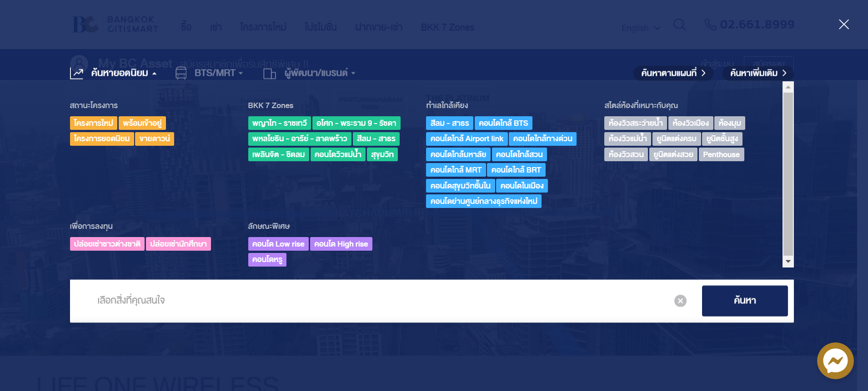The width and height of the screenshot is (868, 391).
Task: Click the magnifier search icon in header
Action: pyautogui.click(x=679, y=25)
